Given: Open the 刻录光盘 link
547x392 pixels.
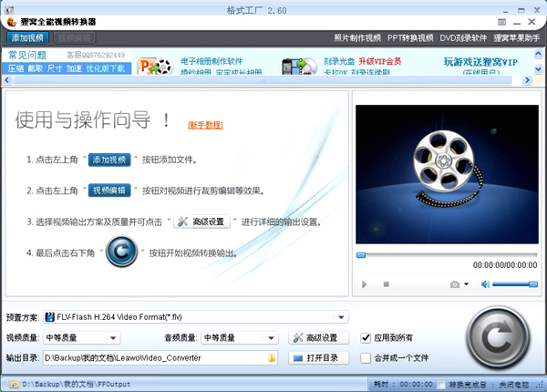Looking at the screenshot, I should coord(339,61).
